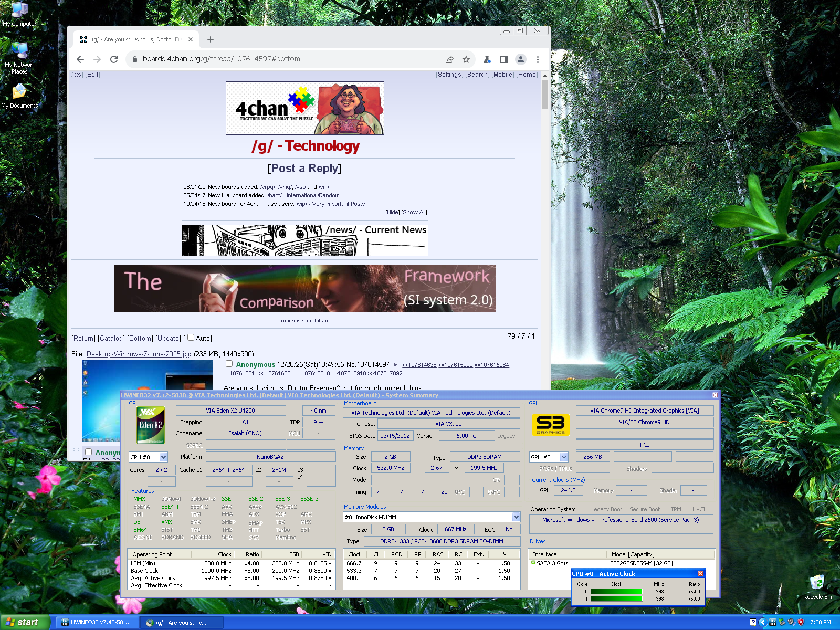
Task: Click the Advertise on 4chan link
Action: coord(304,321)
